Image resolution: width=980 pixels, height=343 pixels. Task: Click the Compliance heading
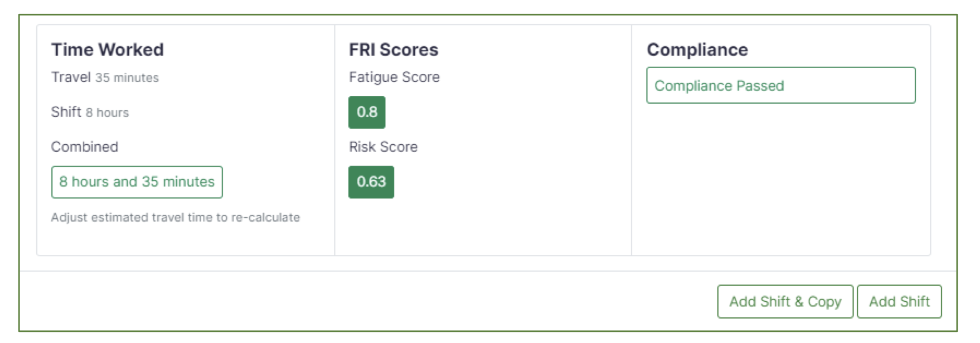[697, 50]
